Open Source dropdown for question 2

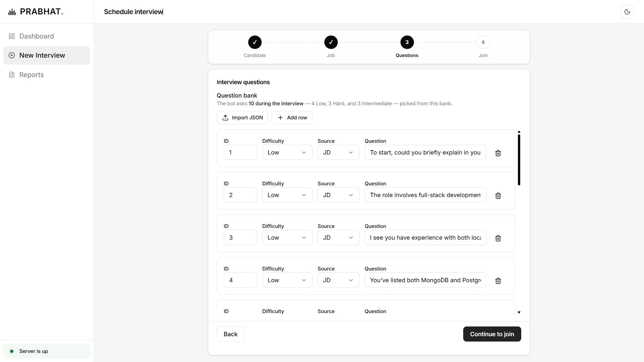(338, 195)
